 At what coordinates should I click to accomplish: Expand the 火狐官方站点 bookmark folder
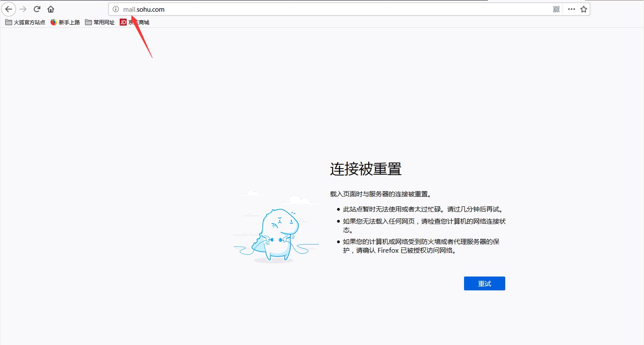click(25, 22)
